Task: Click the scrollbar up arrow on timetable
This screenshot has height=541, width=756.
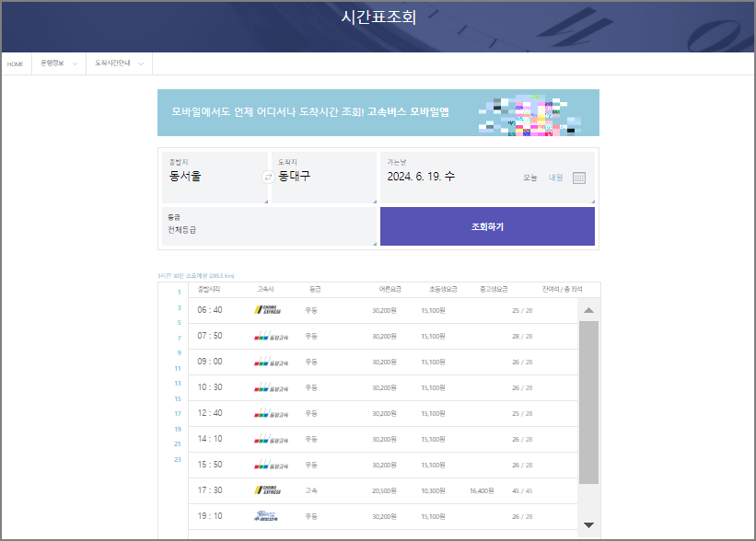Action: point(587,311)
